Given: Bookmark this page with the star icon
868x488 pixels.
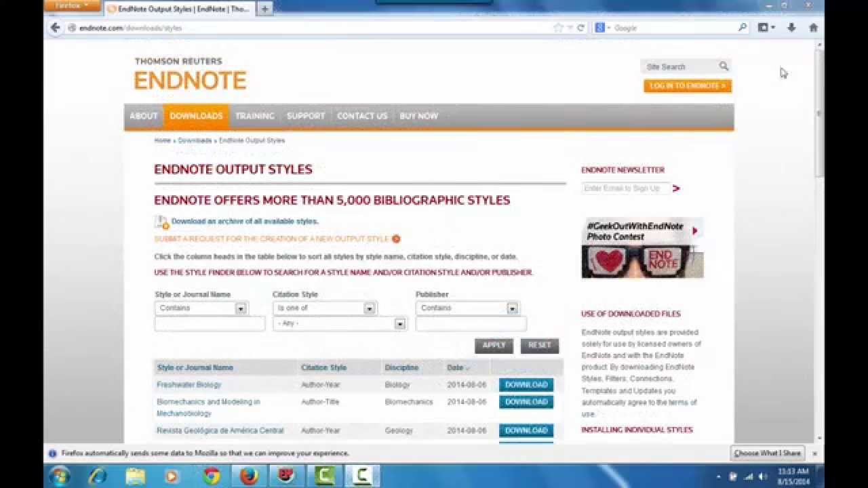Looking at the screenshot, I should tap(558, 28).
